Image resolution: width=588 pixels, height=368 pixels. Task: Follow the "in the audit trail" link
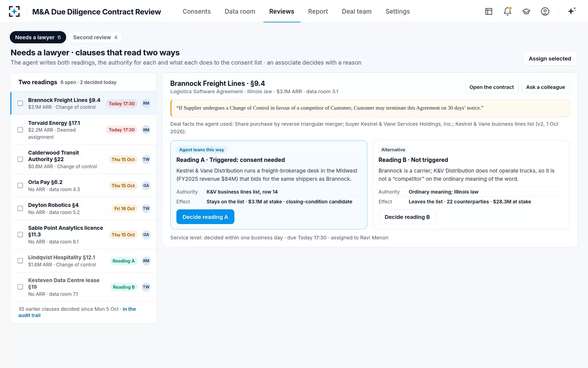(x=77, y=312)
